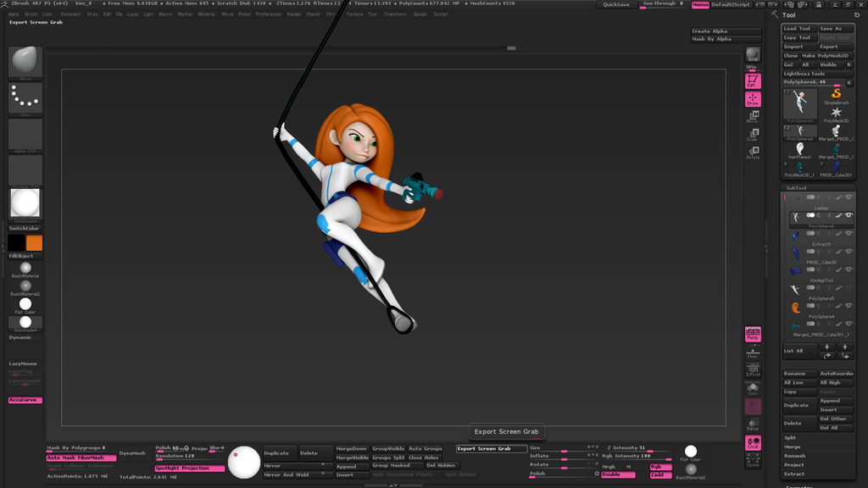868x488 pixels.
Task: Open the Transform menu
Action: (x=395, y=14)
